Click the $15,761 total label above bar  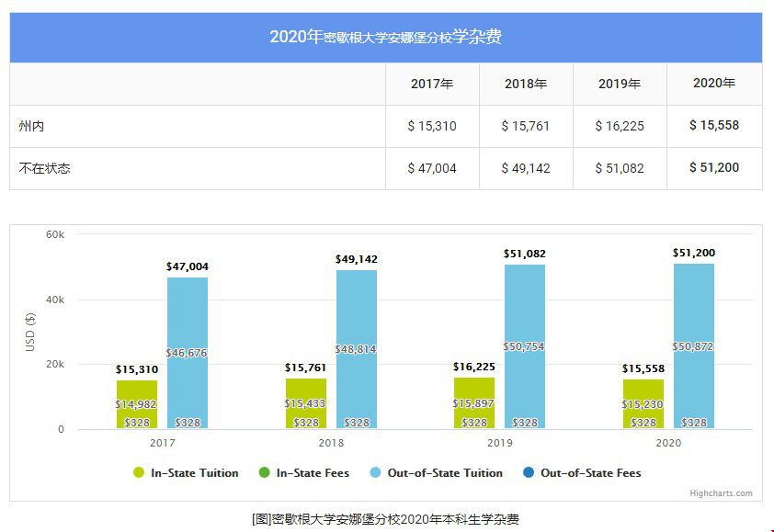coord(305,368)
